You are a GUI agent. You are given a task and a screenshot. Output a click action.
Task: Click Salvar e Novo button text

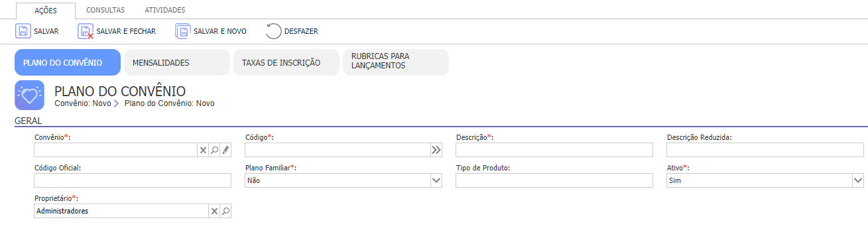point(220,31)
